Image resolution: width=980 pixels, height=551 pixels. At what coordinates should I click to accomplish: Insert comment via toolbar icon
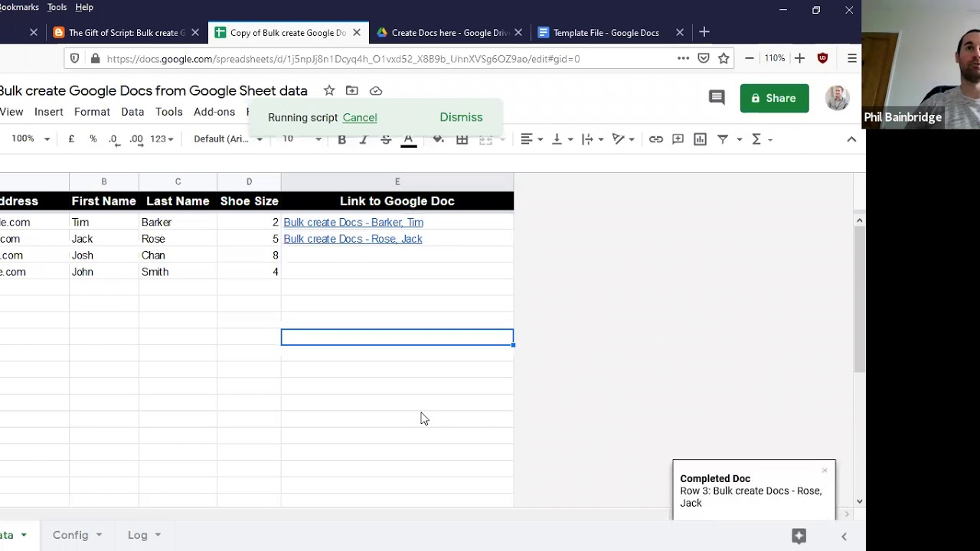point(678,139)
